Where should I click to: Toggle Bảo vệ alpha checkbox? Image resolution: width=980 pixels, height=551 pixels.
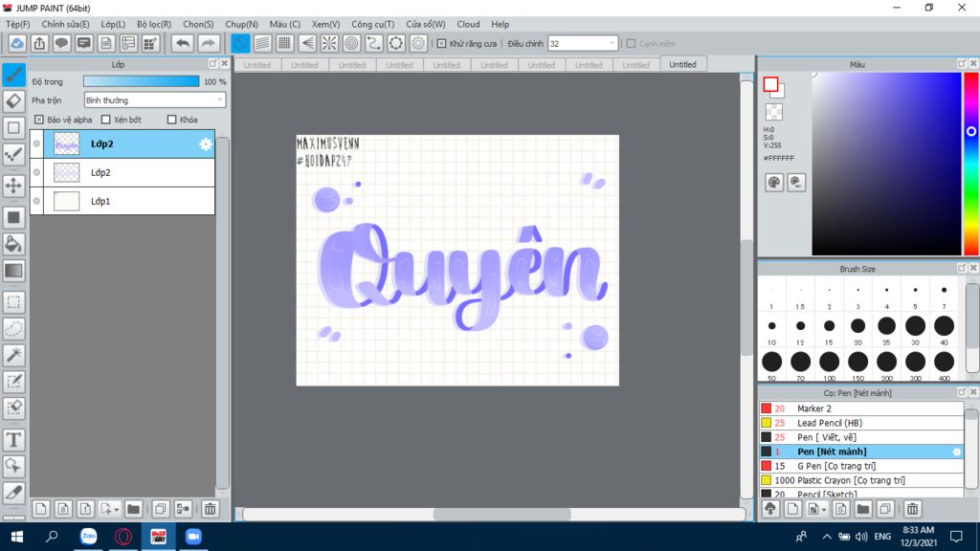point(39,120)
